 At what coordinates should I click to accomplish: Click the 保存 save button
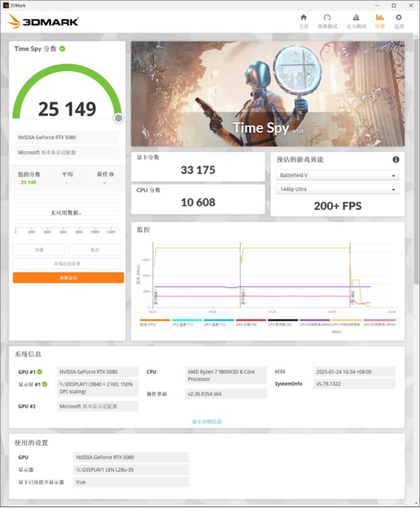95,250
